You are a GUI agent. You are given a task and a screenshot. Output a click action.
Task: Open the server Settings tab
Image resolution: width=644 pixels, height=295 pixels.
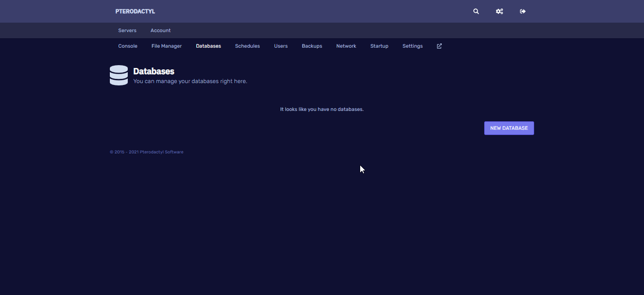click(x=413, y=46)
